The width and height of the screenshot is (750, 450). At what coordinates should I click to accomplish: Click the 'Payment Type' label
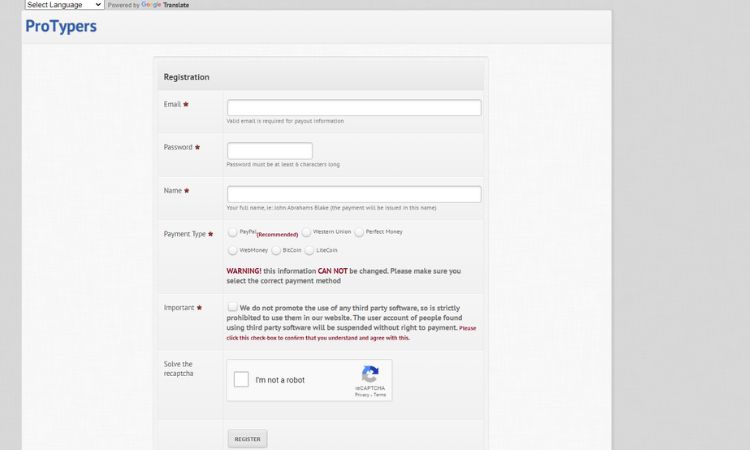click(185, 234)
